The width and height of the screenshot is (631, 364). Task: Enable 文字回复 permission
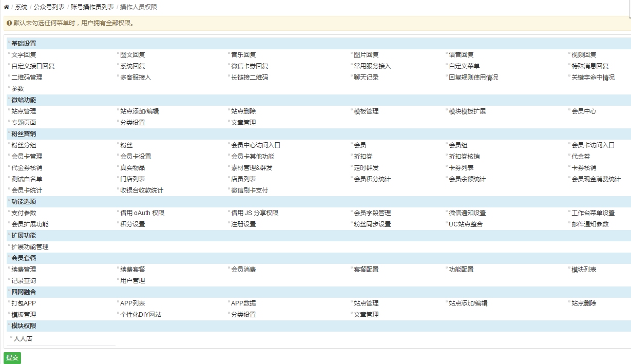click(9, 53)
